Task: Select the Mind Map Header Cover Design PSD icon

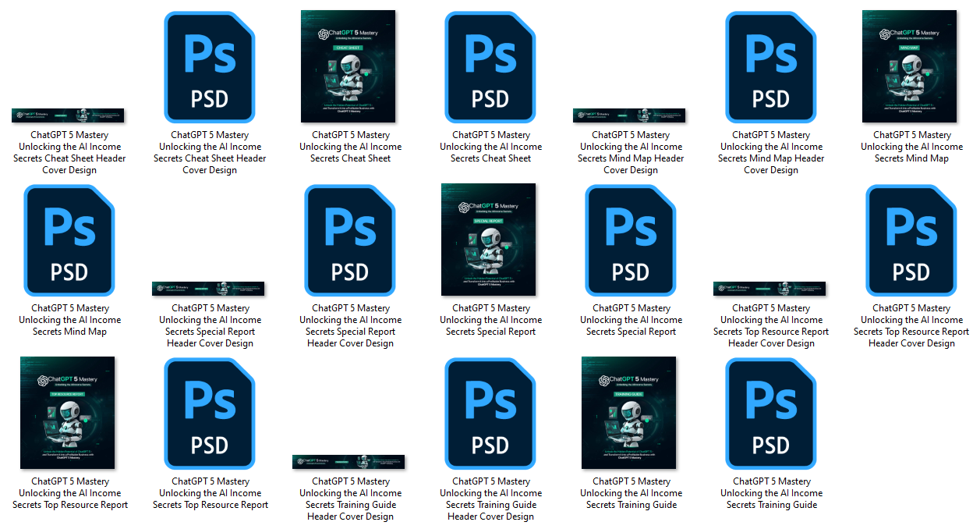Action: pyautogui.click(x=771, y=67)
